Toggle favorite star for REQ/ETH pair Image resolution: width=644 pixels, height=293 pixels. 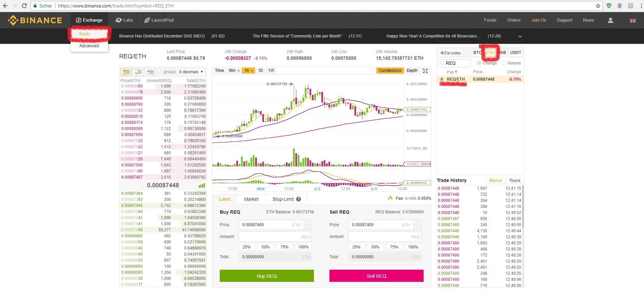click(442, 79)
